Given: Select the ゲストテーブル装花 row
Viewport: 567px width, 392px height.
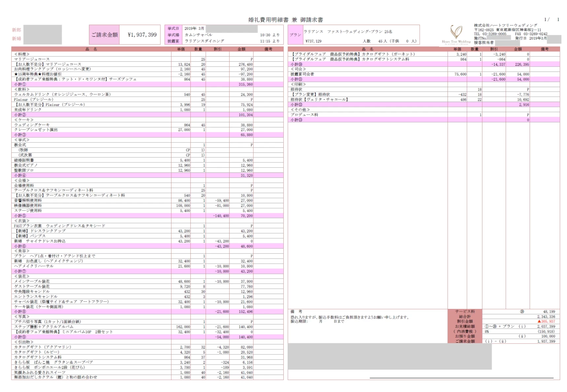Looking at the screenshot, I should (x=147, y=286).
